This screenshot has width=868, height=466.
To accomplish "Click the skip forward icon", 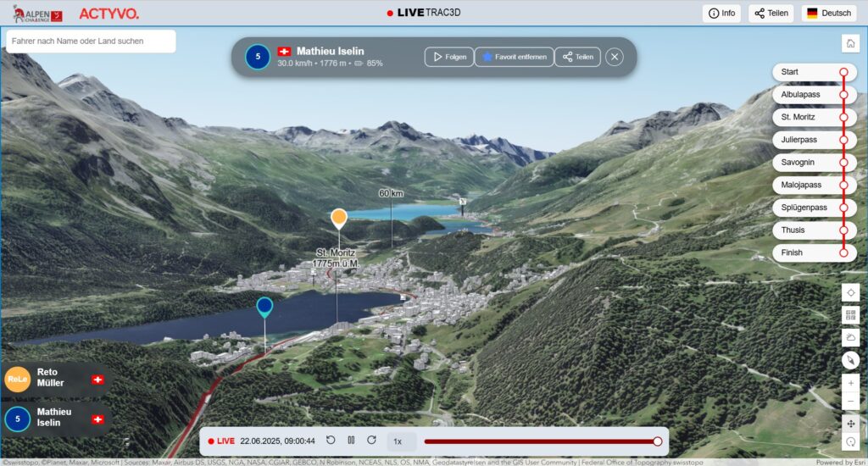I will (371, 441).
